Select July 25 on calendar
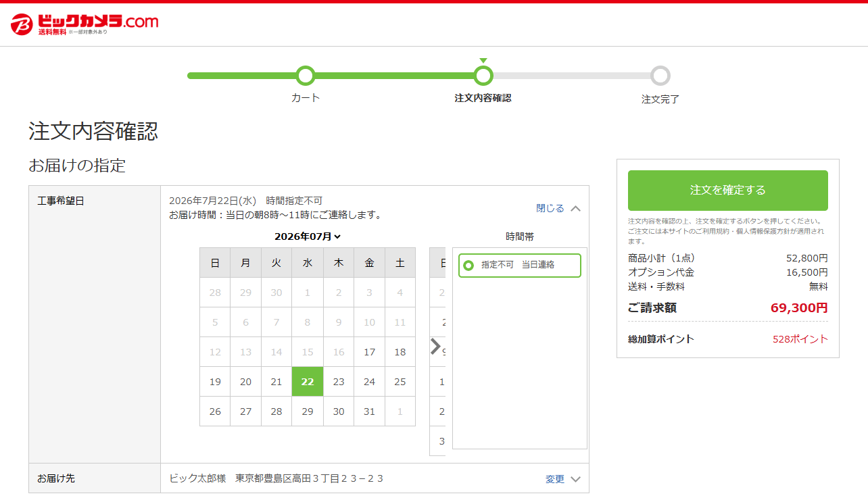The width and height of the screenshot is (868, 500). 400,382
